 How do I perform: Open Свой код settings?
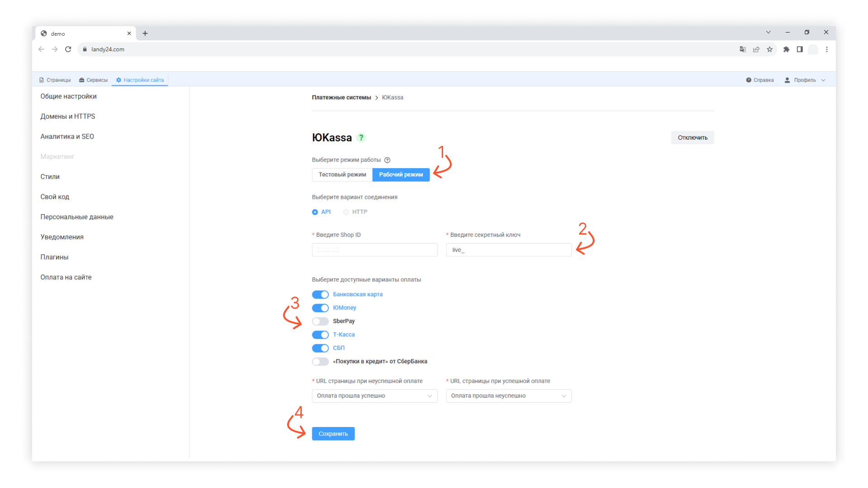pos(55,197)
